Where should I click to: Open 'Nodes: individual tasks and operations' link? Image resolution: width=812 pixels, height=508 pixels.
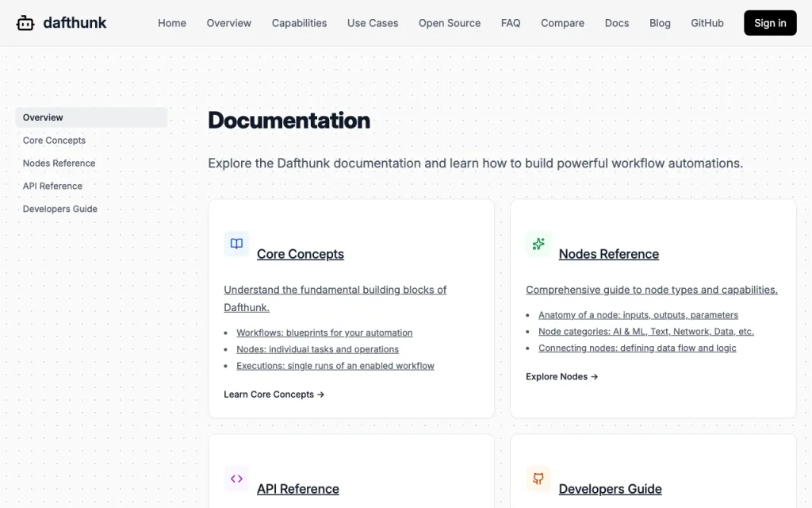317,349
